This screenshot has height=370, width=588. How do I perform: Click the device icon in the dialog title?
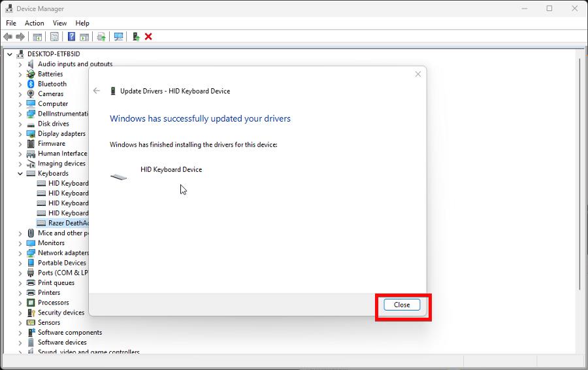pos(112,91)
